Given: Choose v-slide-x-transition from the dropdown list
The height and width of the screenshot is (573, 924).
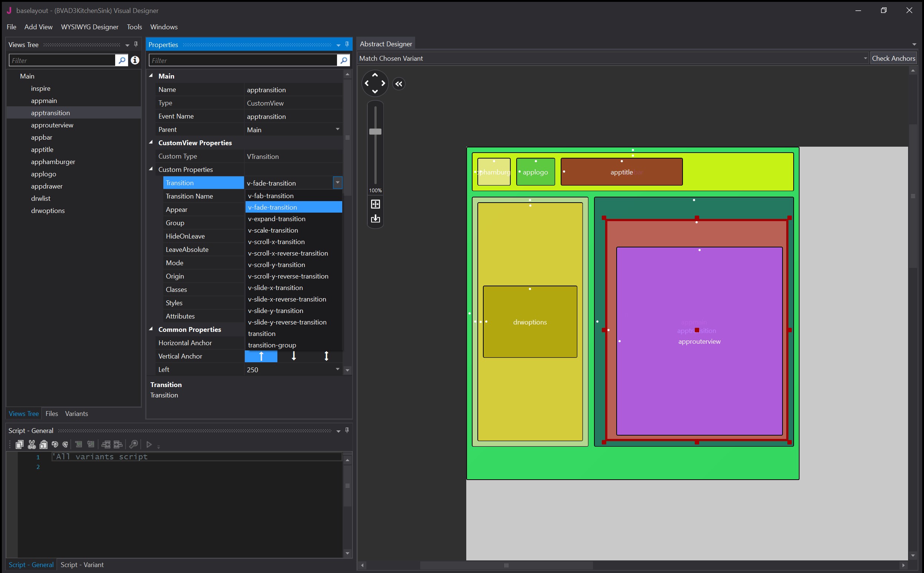Looking at the screenshot, I should pos(276,288).
